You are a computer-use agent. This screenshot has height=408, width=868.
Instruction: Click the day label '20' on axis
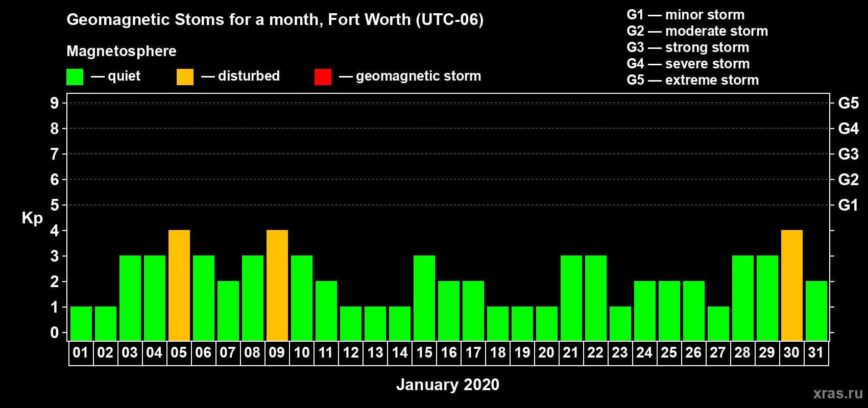(546, 353)
